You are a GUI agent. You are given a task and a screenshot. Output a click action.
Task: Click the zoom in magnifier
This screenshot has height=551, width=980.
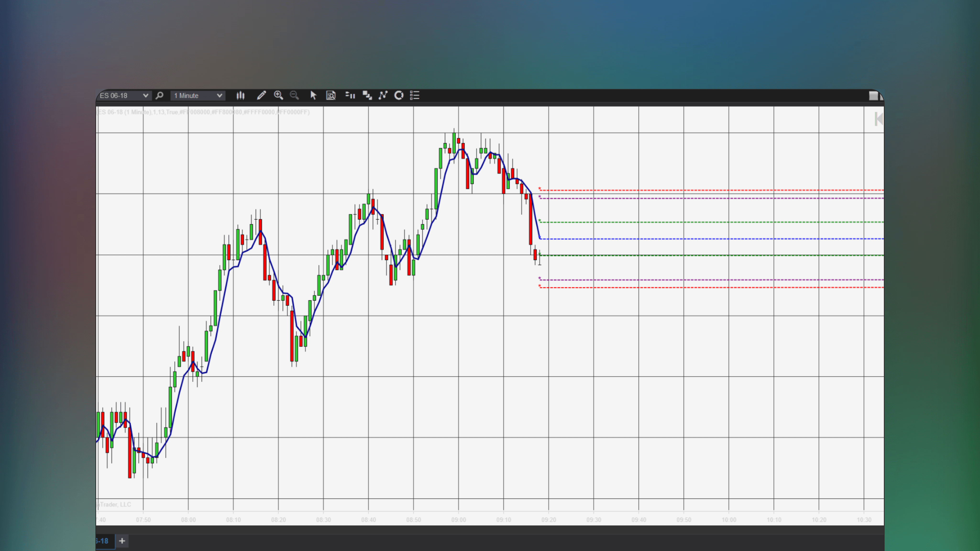click(278, 95)
